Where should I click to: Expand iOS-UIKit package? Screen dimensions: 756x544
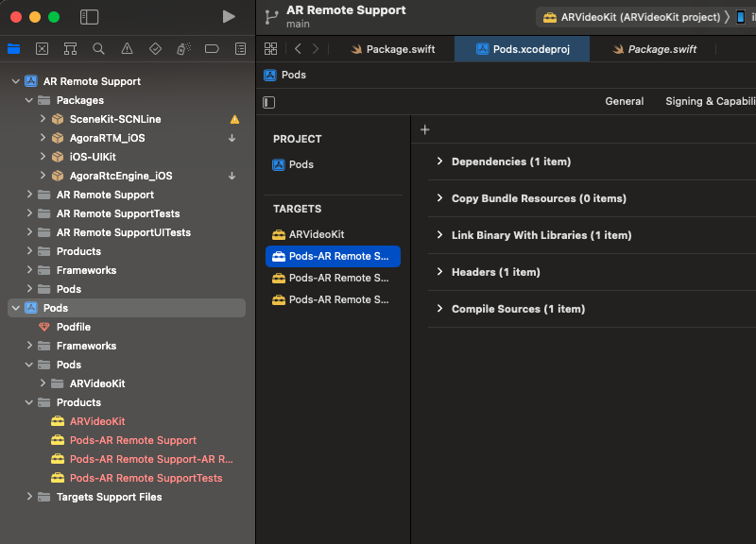click(43, 157)
